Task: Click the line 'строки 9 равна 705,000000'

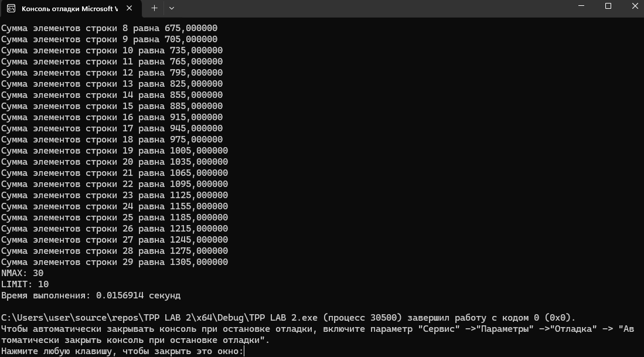Action: (109, 39)
